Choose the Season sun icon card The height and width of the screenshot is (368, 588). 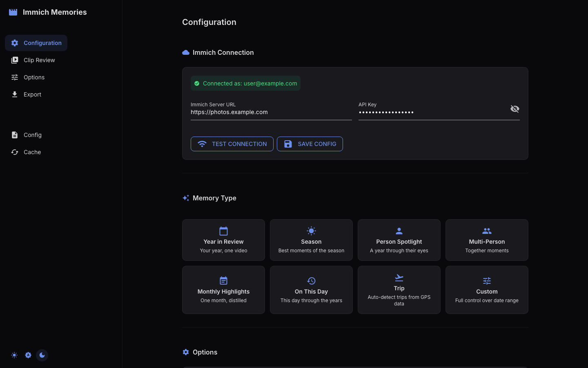311,240
